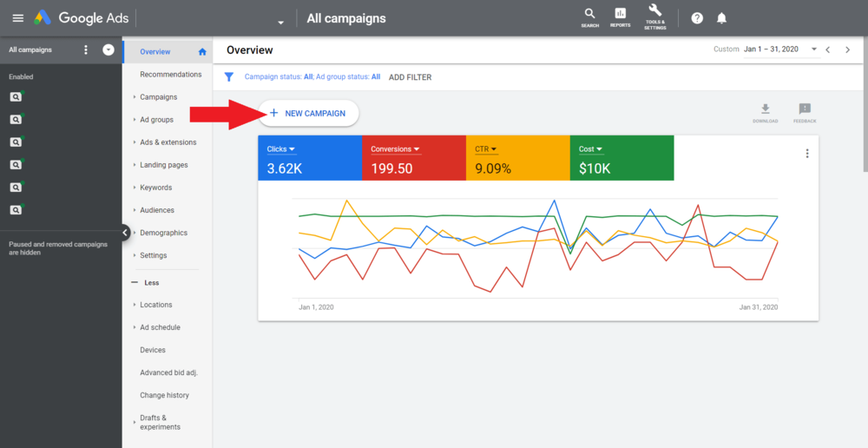Click the filter funnel icon
This screenshot has width=868, height=448.
click(x=229, y=77)
